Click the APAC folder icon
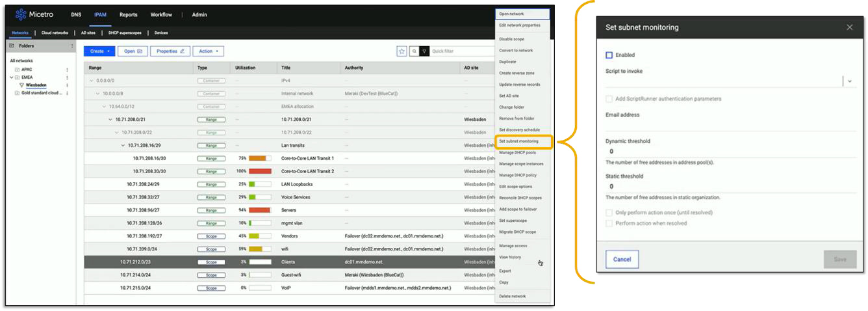This screenshot has height=311, width=868. [17, 69]
